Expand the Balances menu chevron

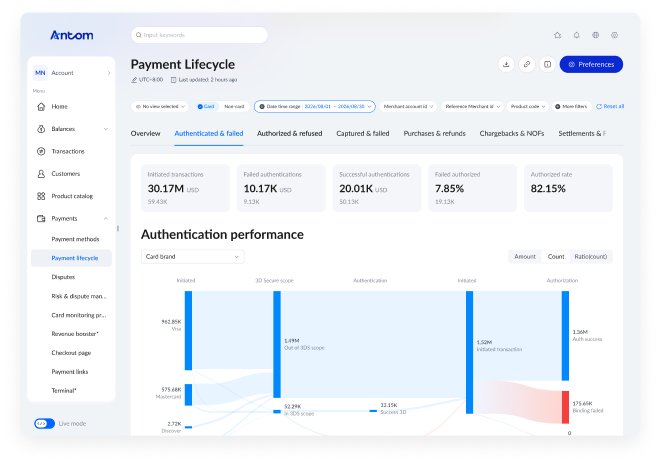[x=105, y=129]
